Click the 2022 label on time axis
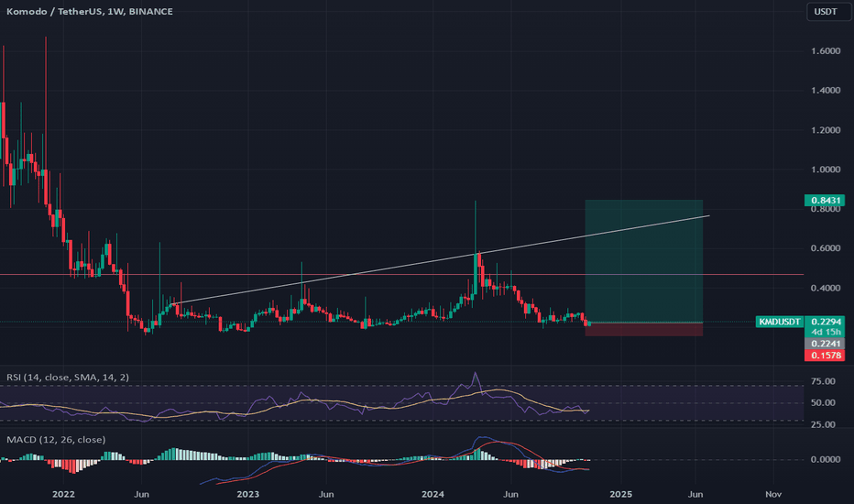 coord(63,494)
